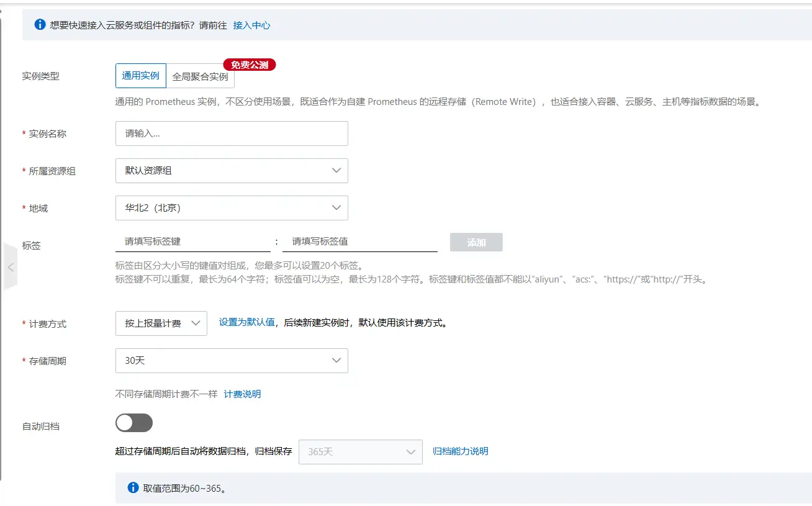The height and width of the screenshot is (506, 812).
Task: Click the info icon beside 取值范围为60~365 notice
Action: point(132,487)
